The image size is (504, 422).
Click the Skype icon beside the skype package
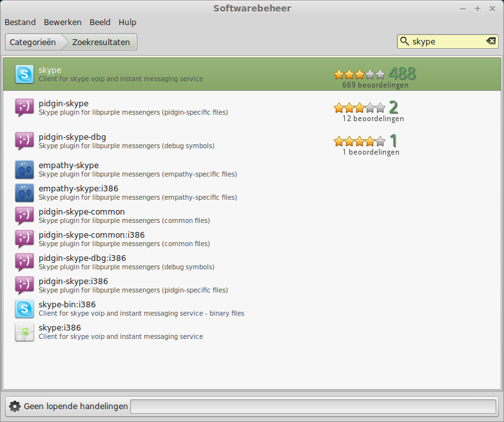(24, 74)
